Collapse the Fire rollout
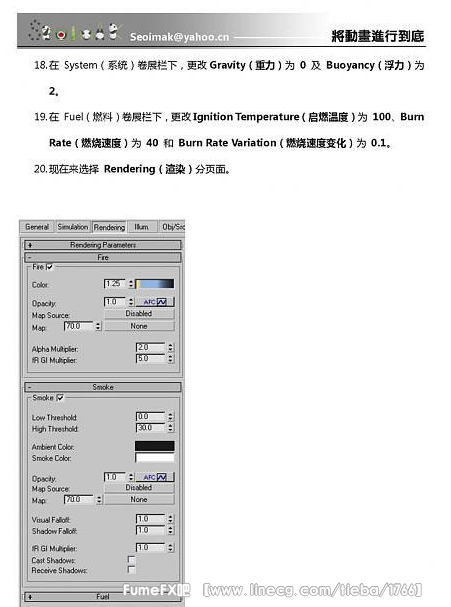The height and width of the screenshot is (607, 451). 103,257
